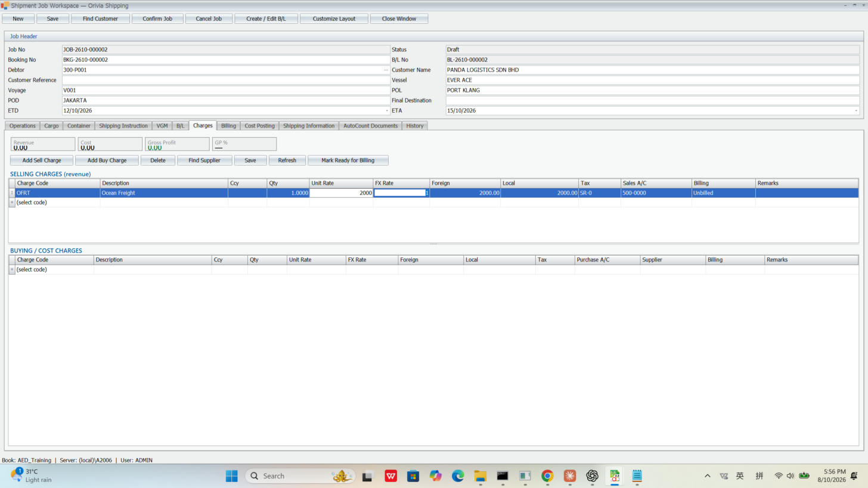Click the Customer Reference input field
Image resolution: width=868 pixels, height=488 pixels.
pos(226,80)
